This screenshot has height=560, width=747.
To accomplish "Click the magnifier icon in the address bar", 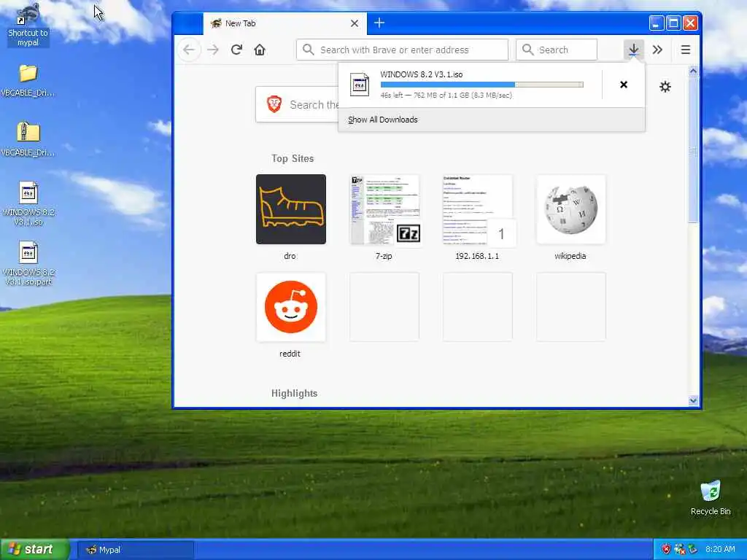I will click(x=309, y=50).
